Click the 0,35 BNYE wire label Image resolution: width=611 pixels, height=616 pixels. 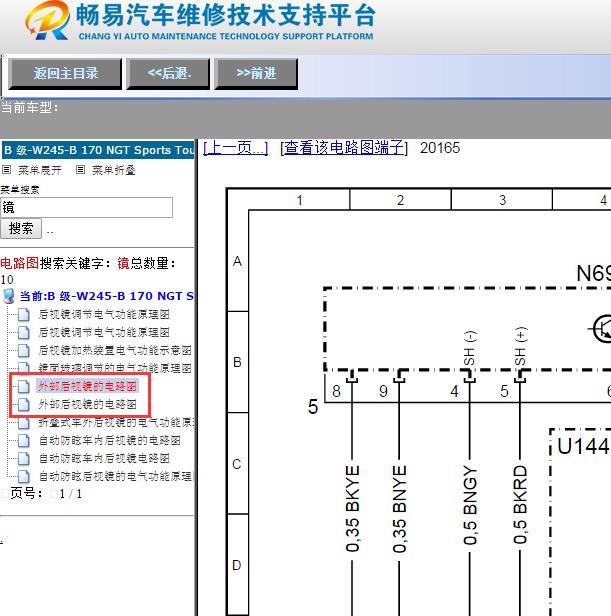[x=399, y=508]
